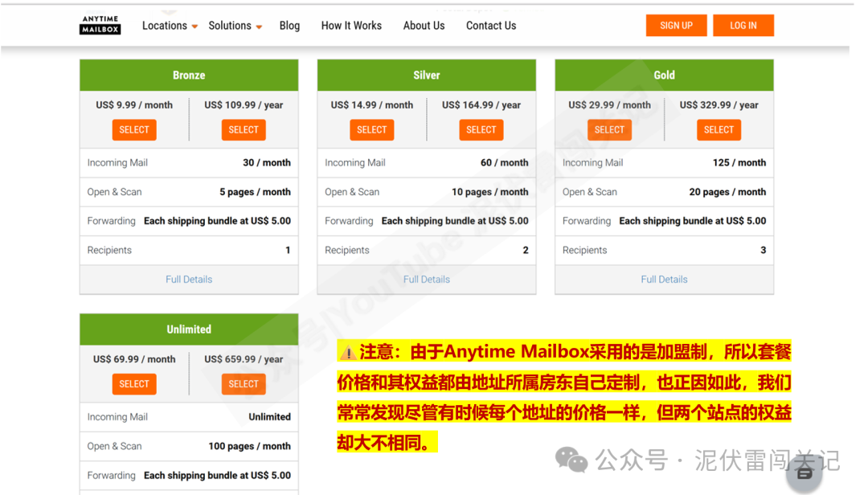The height and width of the screenshot is (495, 868).
Task: Select the Bronze monthly plan at US$ 9.99
Action: coord(134,129)
